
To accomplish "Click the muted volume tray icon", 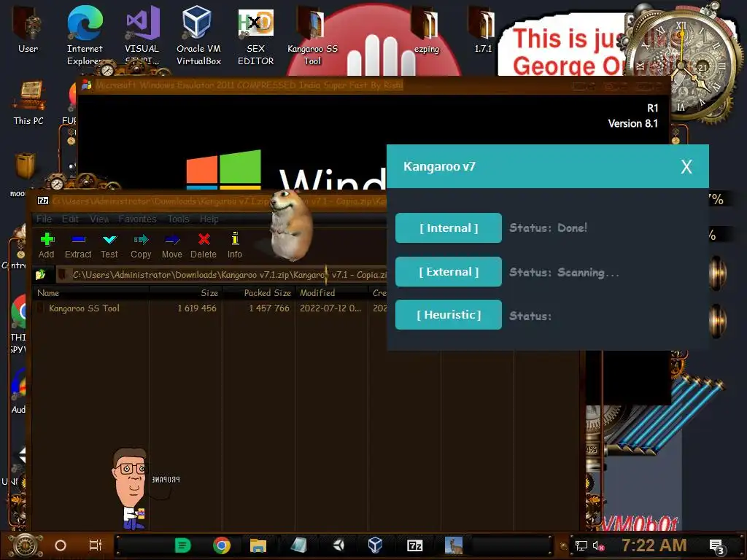I will click(x=598, y=545).
